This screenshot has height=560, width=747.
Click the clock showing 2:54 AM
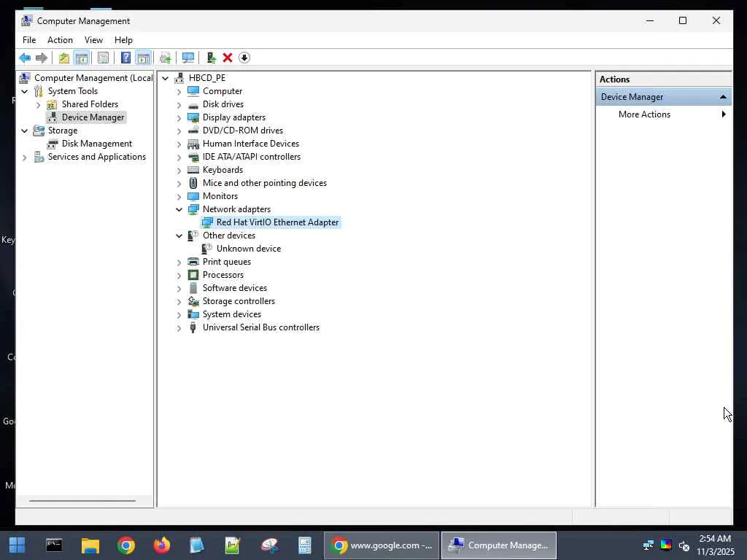point(715,539)
